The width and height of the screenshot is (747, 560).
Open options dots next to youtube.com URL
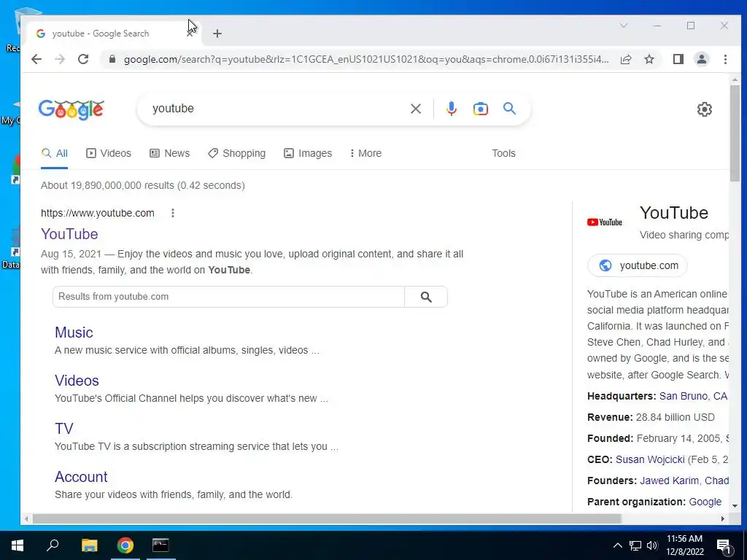[173, 213]
